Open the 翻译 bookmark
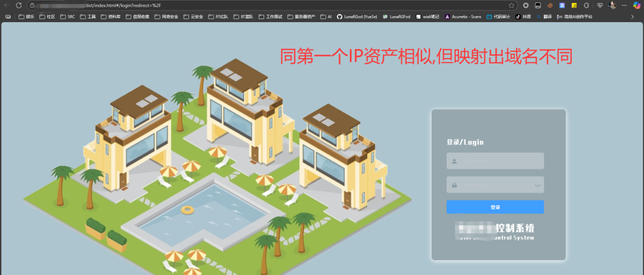The image size is (644, 275). pyautogui.click(x=544, y=17)
